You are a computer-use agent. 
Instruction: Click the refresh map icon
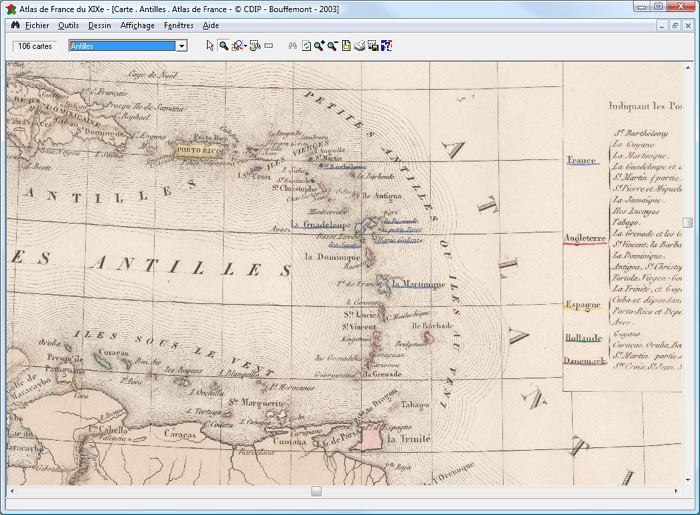(x=306, y=46)
